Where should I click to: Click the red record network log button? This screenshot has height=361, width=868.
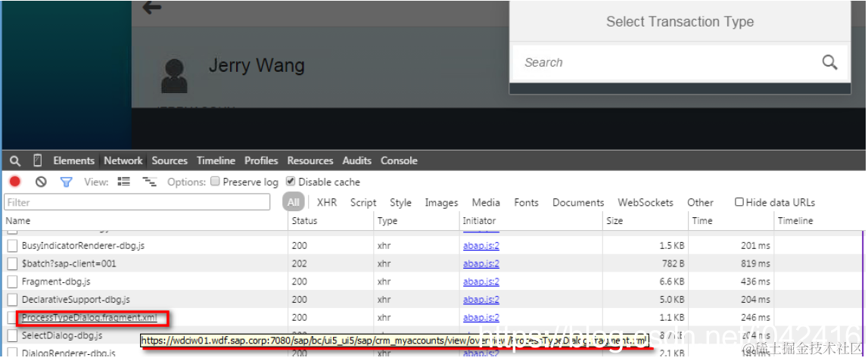[15, 182]
